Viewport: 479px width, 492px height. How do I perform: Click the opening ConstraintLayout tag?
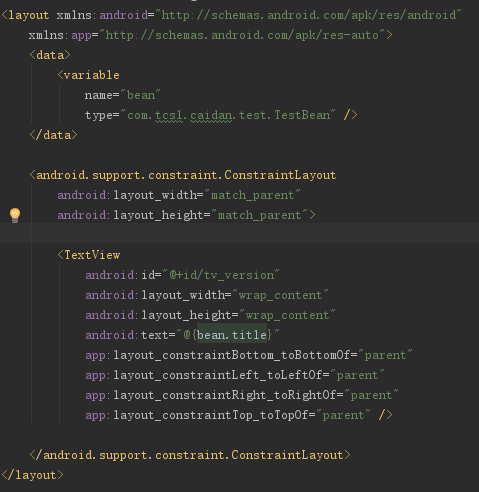[183, 175]
